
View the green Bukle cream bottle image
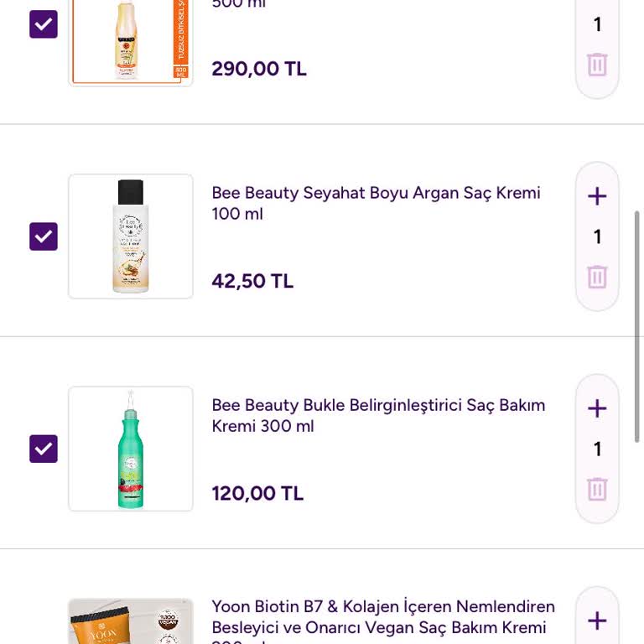click(131, 449)
